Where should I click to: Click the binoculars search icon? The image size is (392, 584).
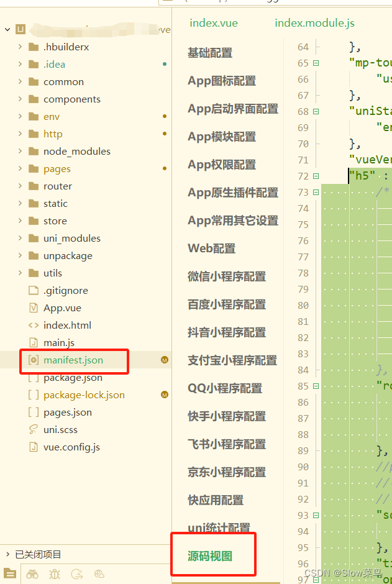[x=32, y=574]
